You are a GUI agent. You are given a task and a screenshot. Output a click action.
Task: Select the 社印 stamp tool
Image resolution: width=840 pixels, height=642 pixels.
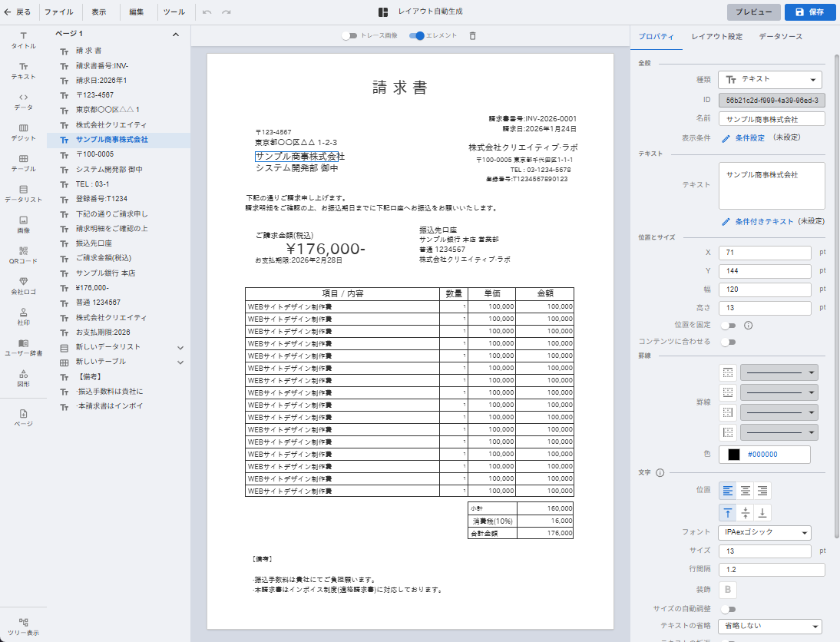pyautogui.click(x=23, y=316)
